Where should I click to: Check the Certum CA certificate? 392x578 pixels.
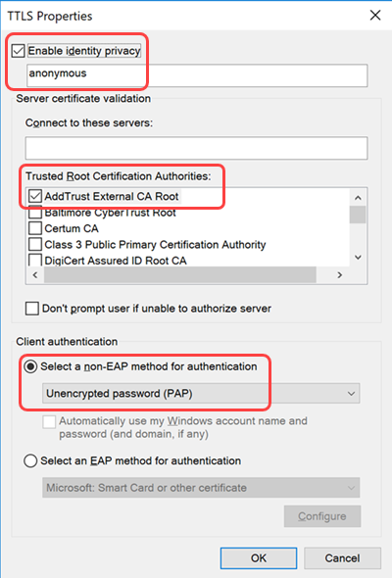coord(35,228)
